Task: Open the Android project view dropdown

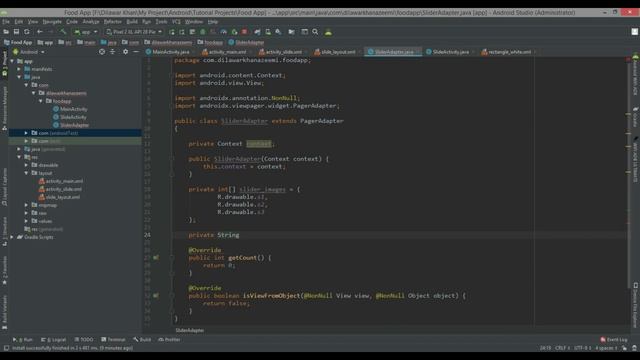Action: [x=29, y=52]
